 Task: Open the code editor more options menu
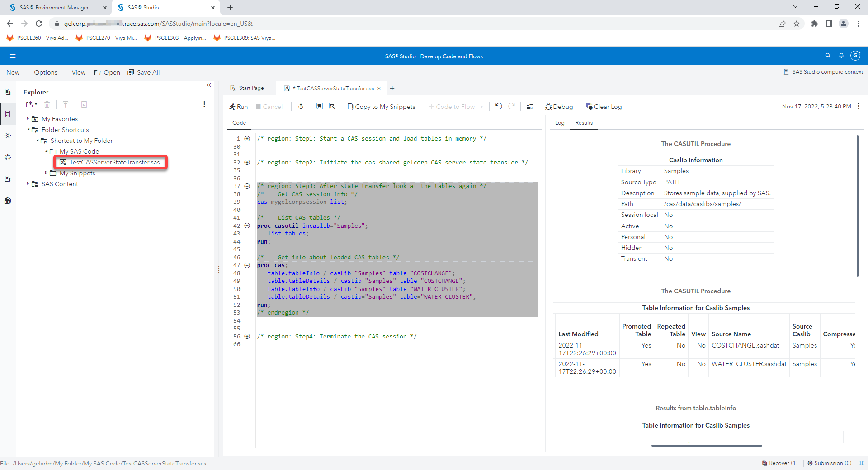pos(859,106)
